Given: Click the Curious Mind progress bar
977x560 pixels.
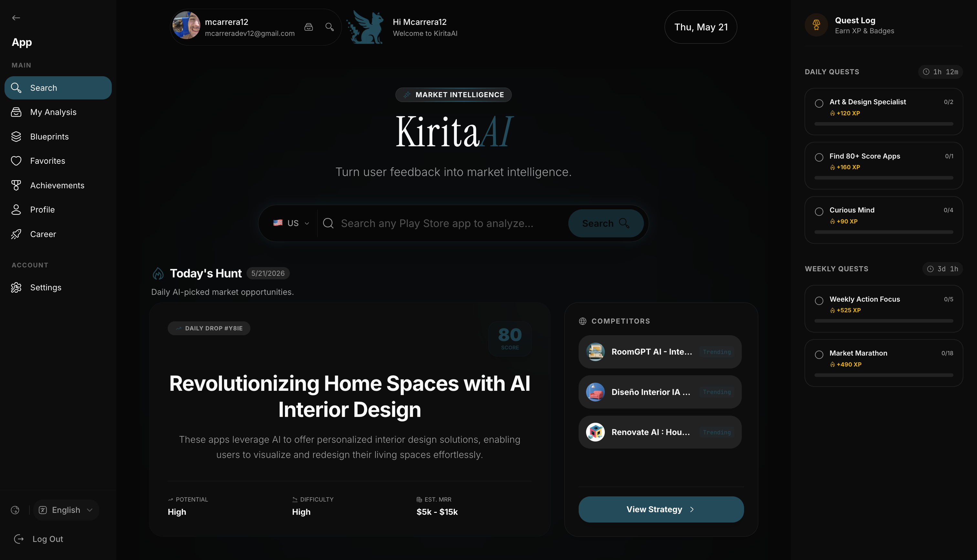Looking at the screenshot, I should click(884, 232).
